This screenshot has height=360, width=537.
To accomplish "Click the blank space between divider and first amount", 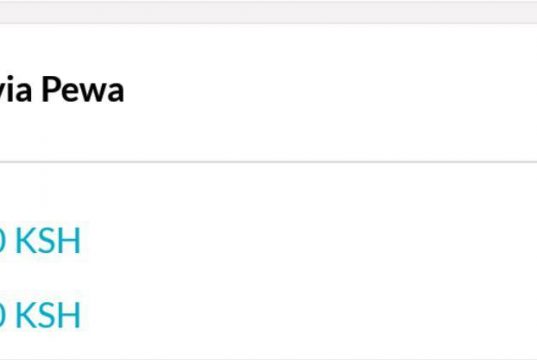I will click(x=268, y=192).
